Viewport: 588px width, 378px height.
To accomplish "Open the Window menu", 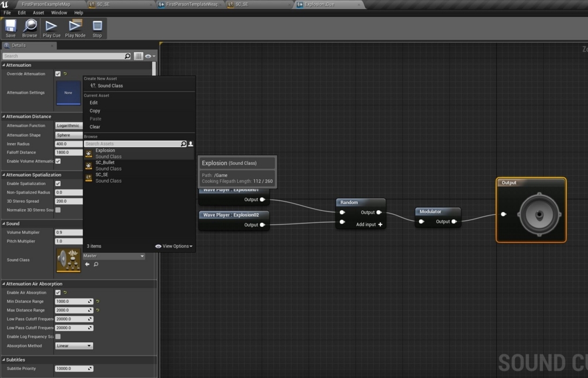I will click(60, 12).
